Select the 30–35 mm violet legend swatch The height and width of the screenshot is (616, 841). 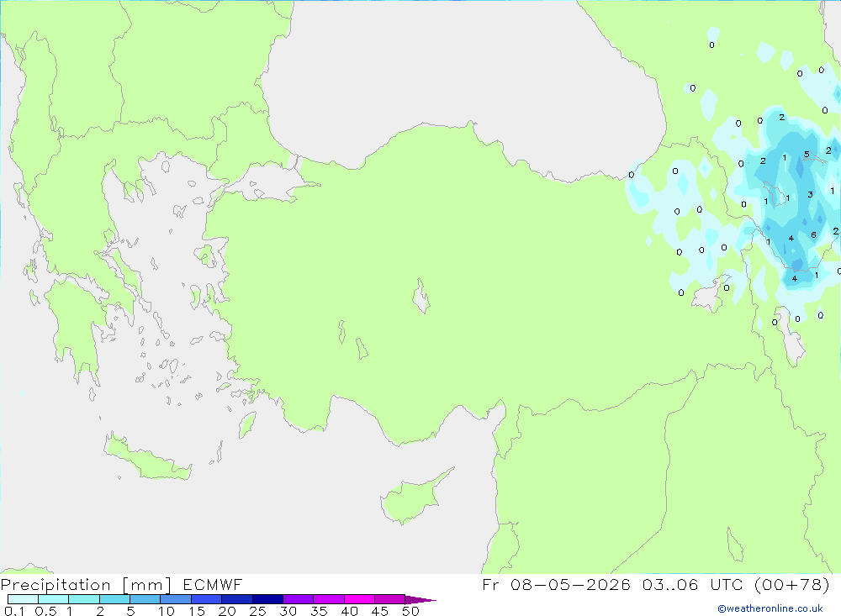(x=298, y=599)
